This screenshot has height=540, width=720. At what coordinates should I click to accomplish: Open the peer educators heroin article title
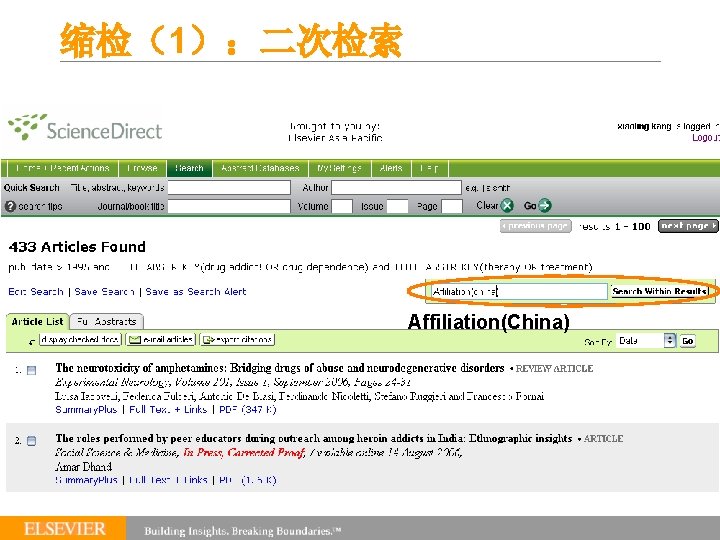[314, 439]
